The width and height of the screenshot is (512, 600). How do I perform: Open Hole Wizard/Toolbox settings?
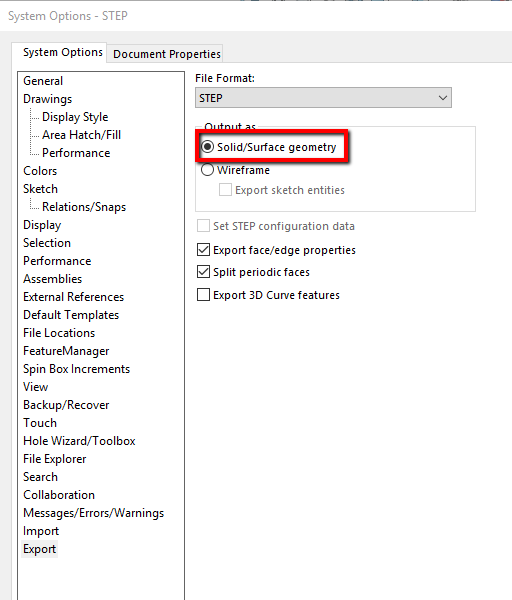pyautogui.click(x=79, y=441)
